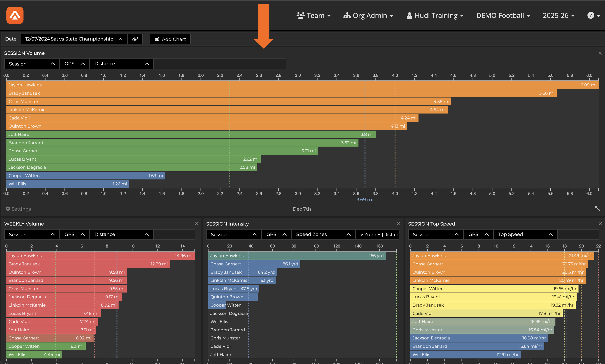Click Cooper Witten 1.63 mi session bar

(x=86, y=176)
